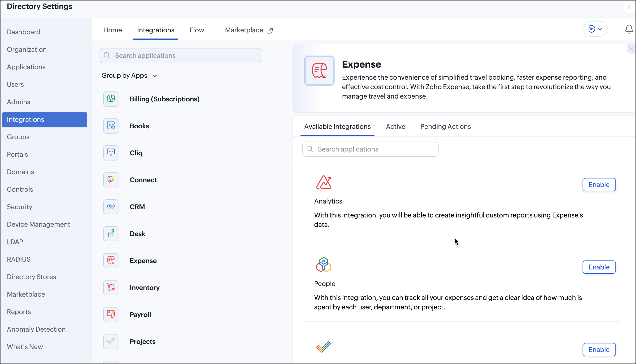The image size is (636, 364).
Task: Click the Connect app icon
Action: [x=111, y=180]
